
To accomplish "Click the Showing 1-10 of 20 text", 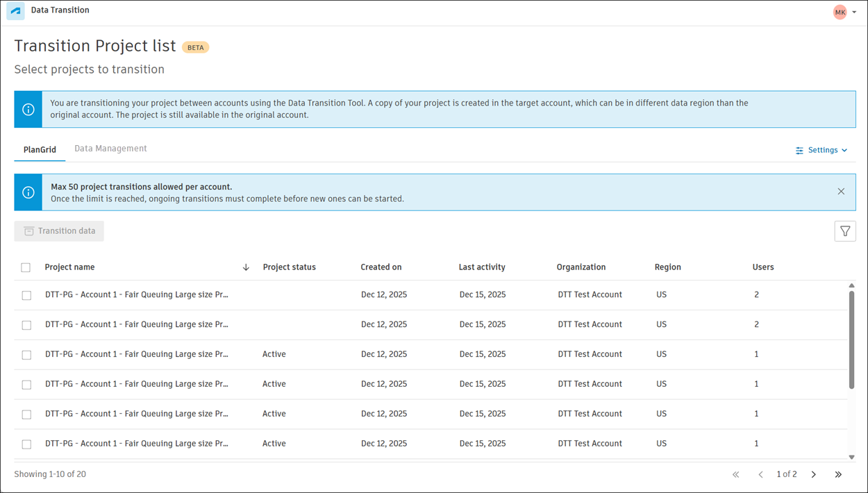I will click(x=50, y=474).
